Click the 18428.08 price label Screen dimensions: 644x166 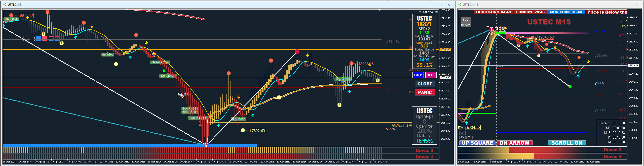(x=366, y=64)
